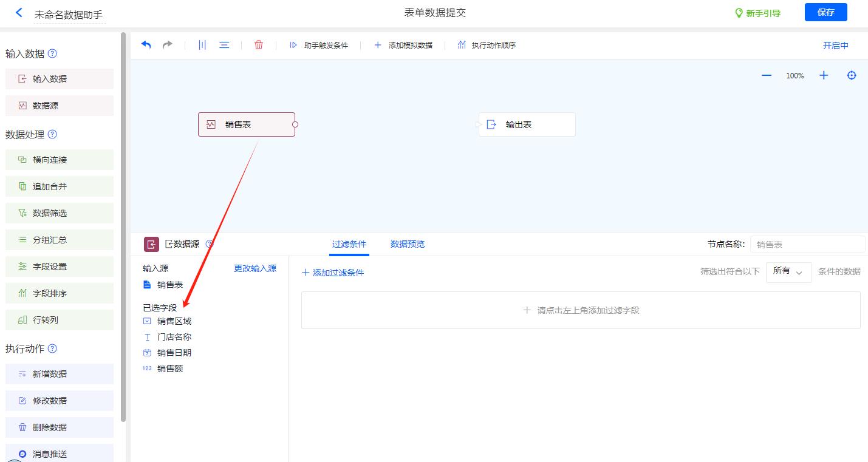Click the undo arrow icon

click(x=146, y=45)
